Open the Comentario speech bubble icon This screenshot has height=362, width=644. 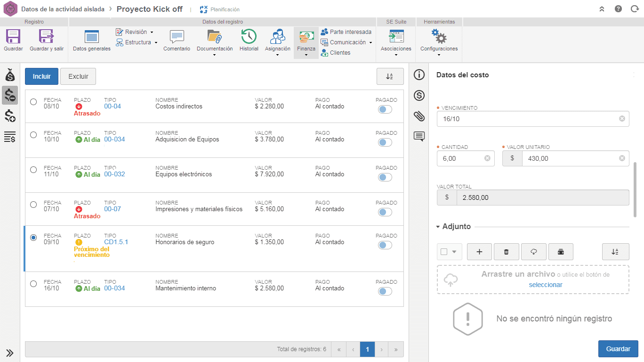click(177, 37)
